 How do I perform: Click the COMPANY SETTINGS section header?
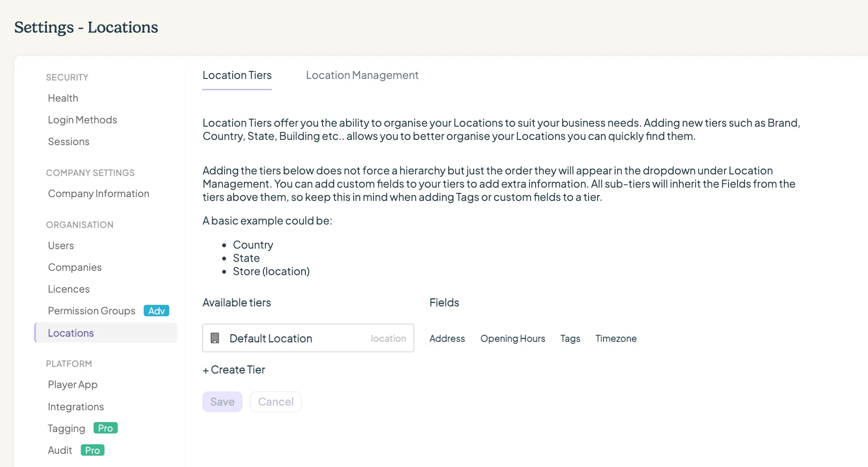pyautogui.click(x=90, y=173)
